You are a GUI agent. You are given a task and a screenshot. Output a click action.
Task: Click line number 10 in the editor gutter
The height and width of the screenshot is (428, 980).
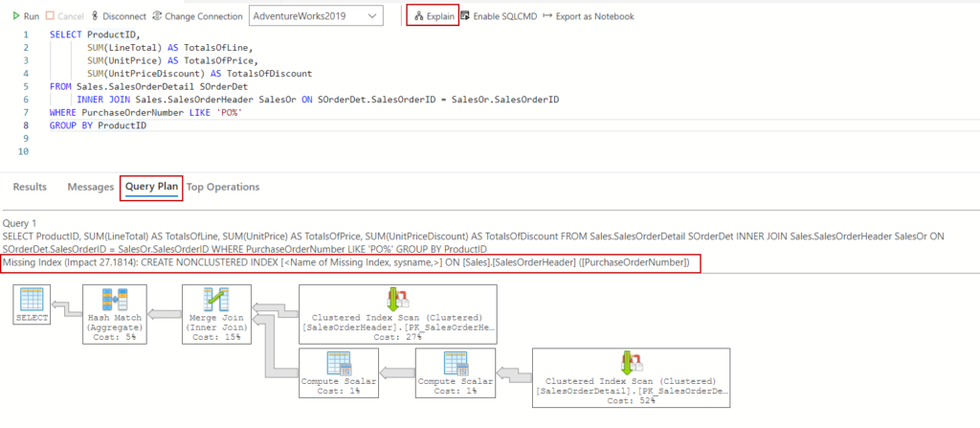pos(24,152)
